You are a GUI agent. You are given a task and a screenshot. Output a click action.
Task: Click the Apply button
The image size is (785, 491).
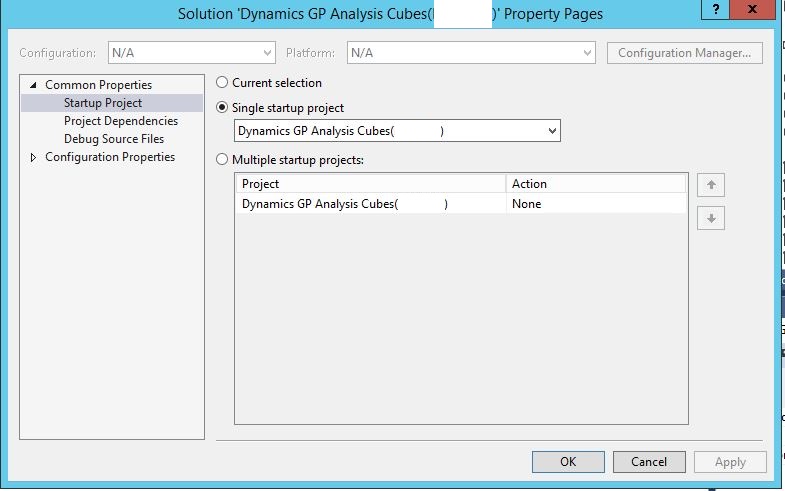[730, 461]
